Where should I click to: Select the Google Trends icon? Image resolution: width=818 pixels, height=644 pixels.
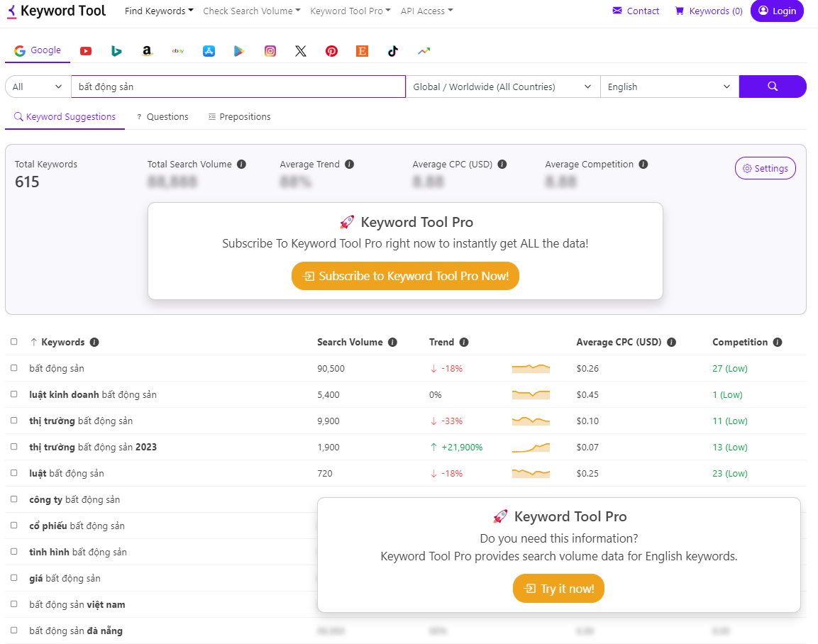[x=424, y=51]
